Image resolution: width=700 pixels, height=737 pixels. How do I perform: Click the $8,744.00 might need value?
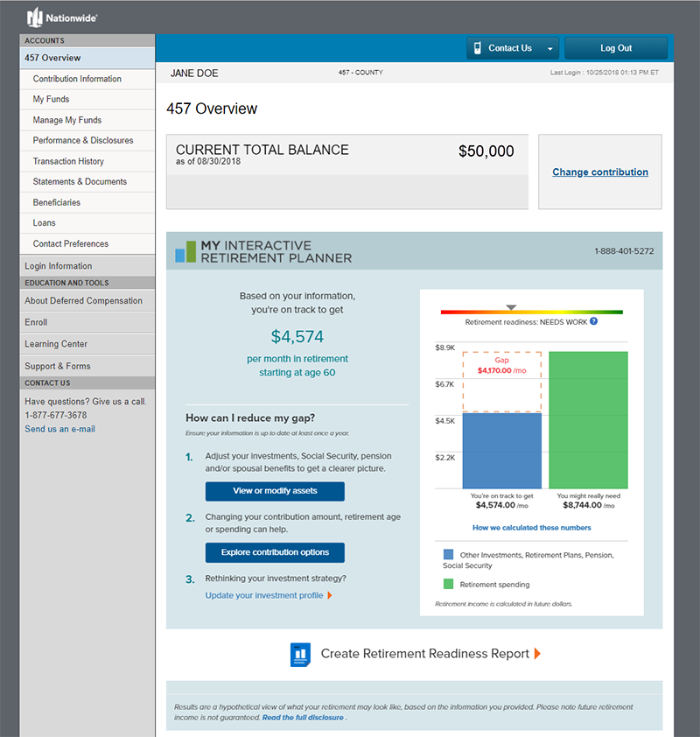coord(582,505)
